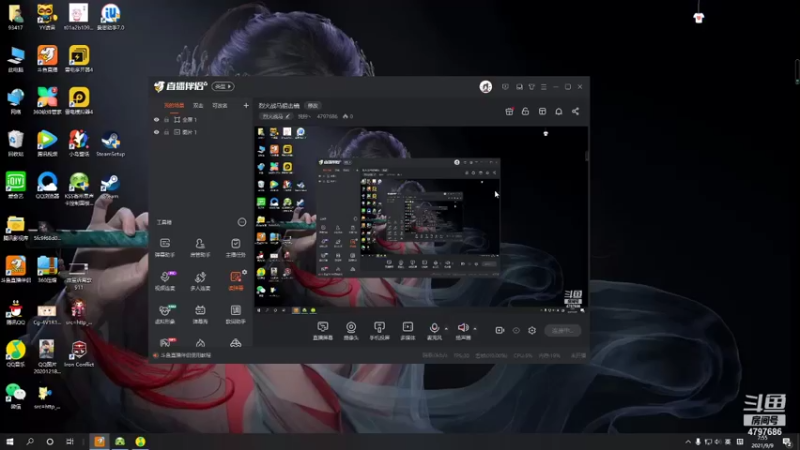
Task: Open the hamburger main menu in the title bar
Action: tap(544, 87)
